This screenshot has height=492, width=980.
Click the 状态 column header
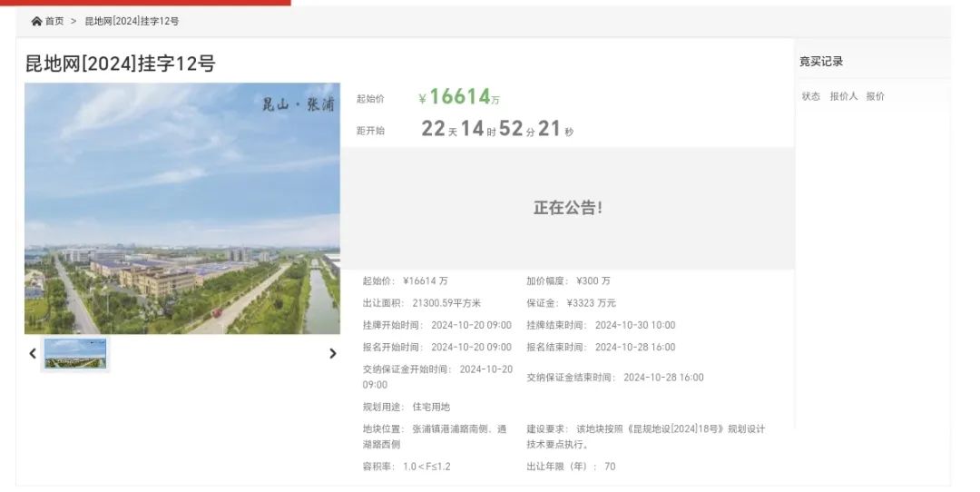coord(810,96)
